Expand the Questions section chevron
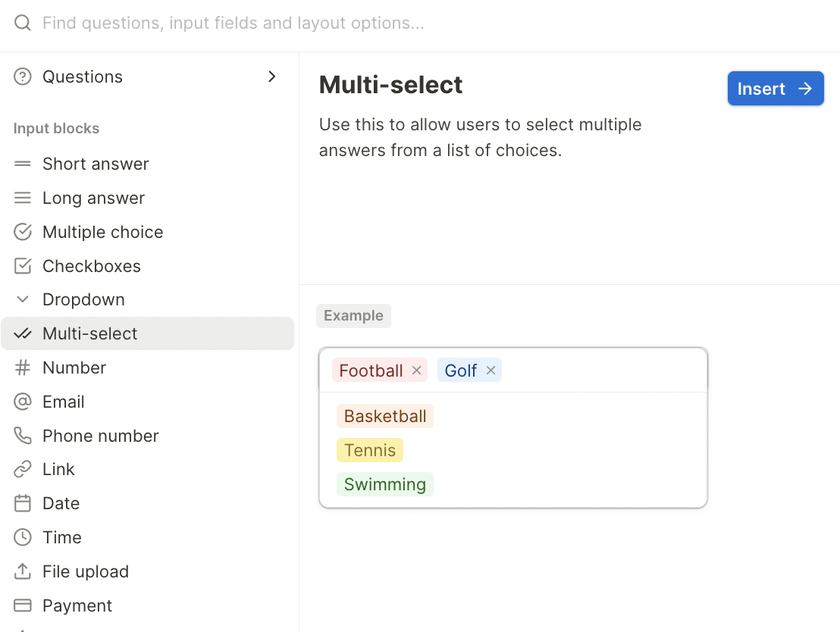 (272, 77)
